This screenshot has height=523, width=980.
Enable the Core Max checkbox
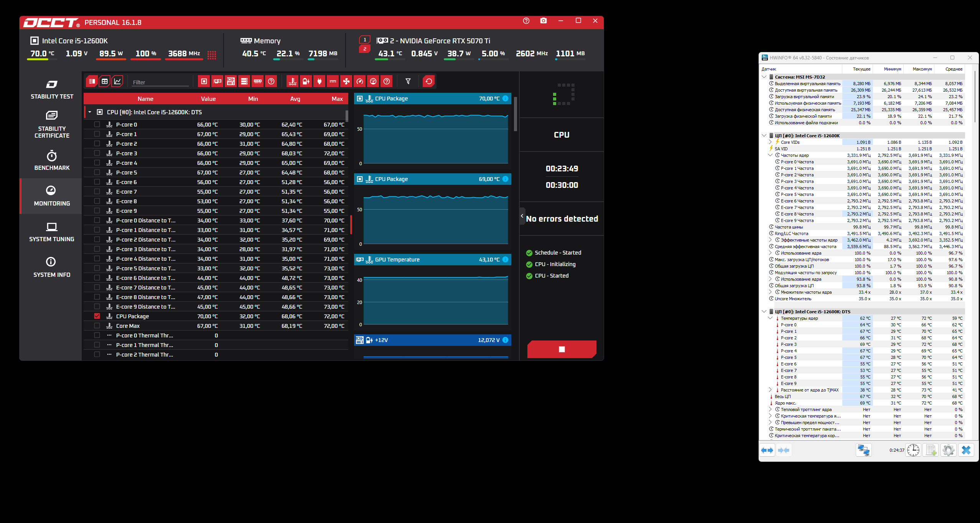(x=97, y=326)
